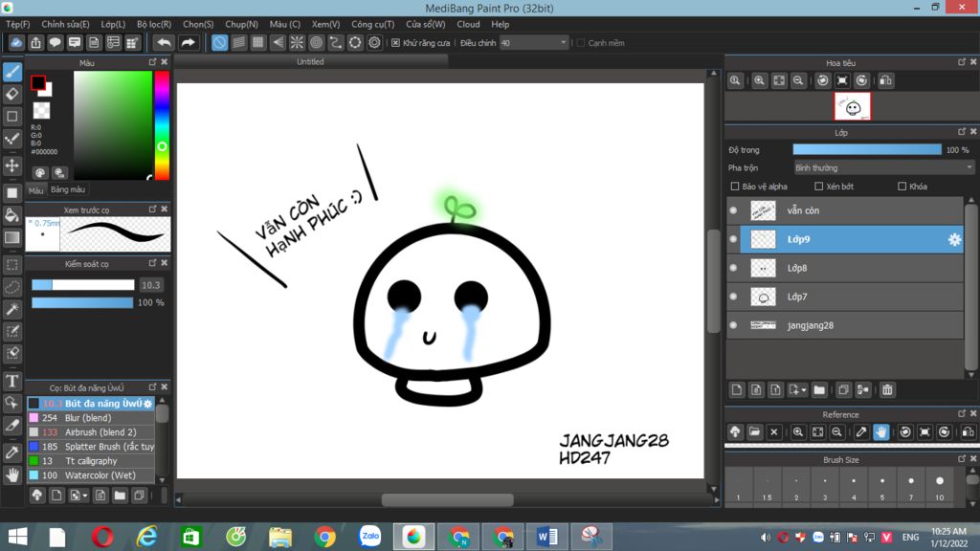Click the foreground black color swatch
980x551 pixels.
38,82
